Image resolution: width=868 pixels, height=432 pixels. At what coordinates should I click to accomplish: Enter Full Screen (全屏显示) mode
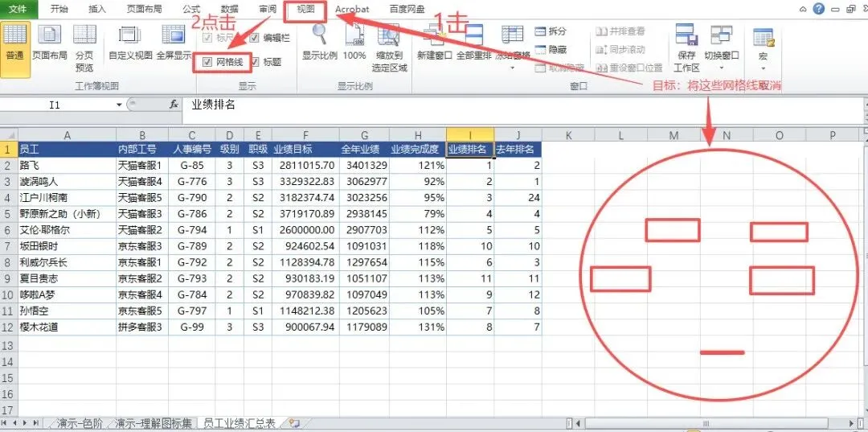174,44
